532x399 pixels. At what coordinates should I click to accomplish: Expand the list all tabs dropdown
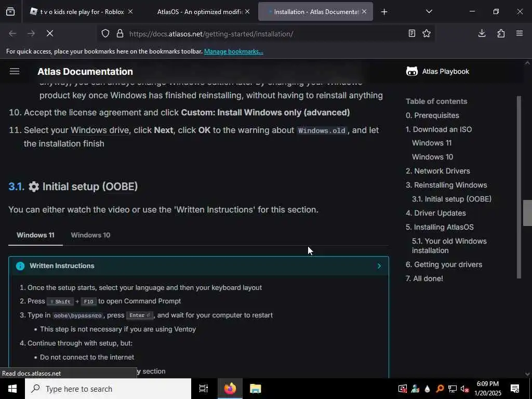[x=429, y=11]
